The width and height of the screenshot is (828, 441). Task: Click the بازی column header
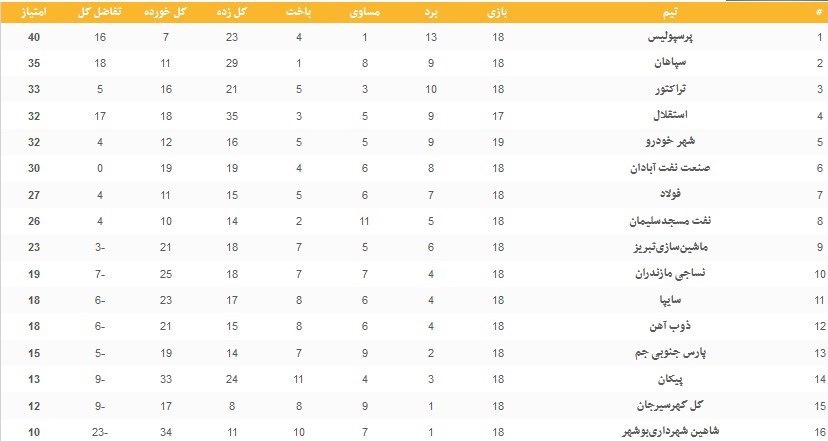pos(498,13)
